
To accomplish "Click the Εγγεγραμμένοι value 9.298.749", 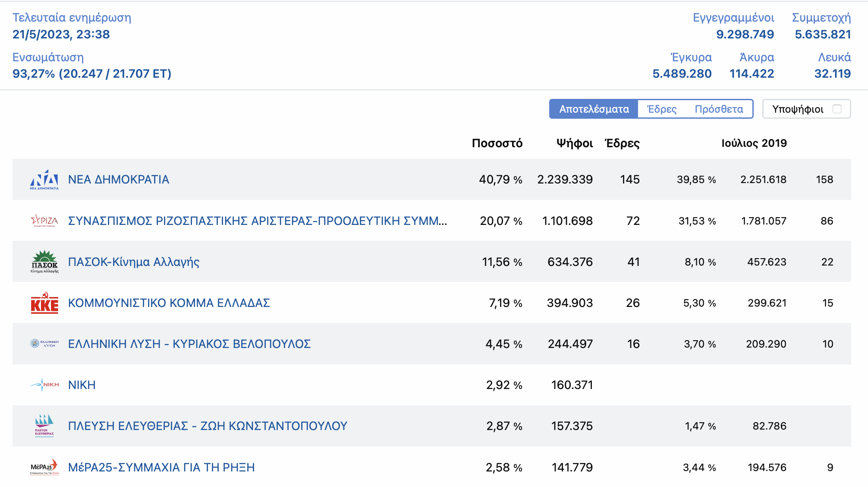I will tap(745, 35).
